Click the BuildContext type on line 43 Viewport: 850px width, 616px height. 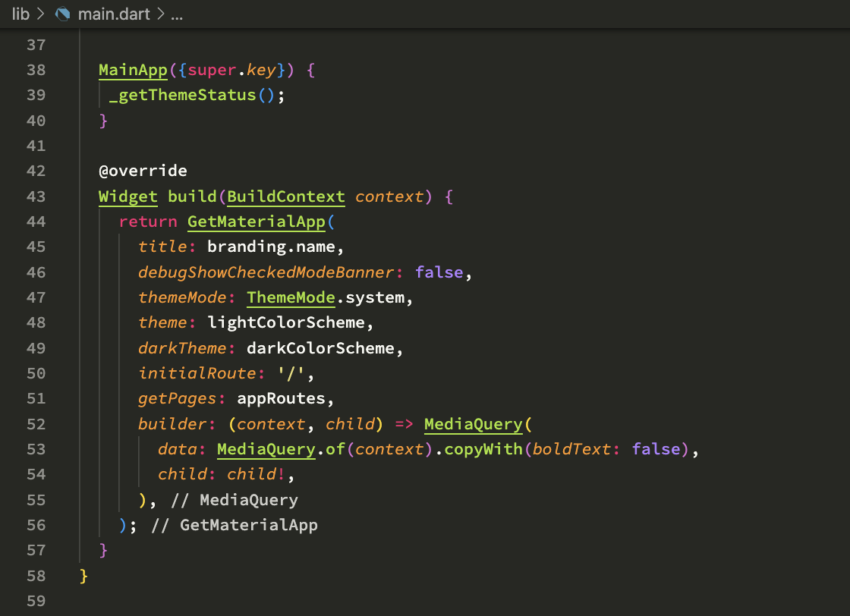[285, 196]
